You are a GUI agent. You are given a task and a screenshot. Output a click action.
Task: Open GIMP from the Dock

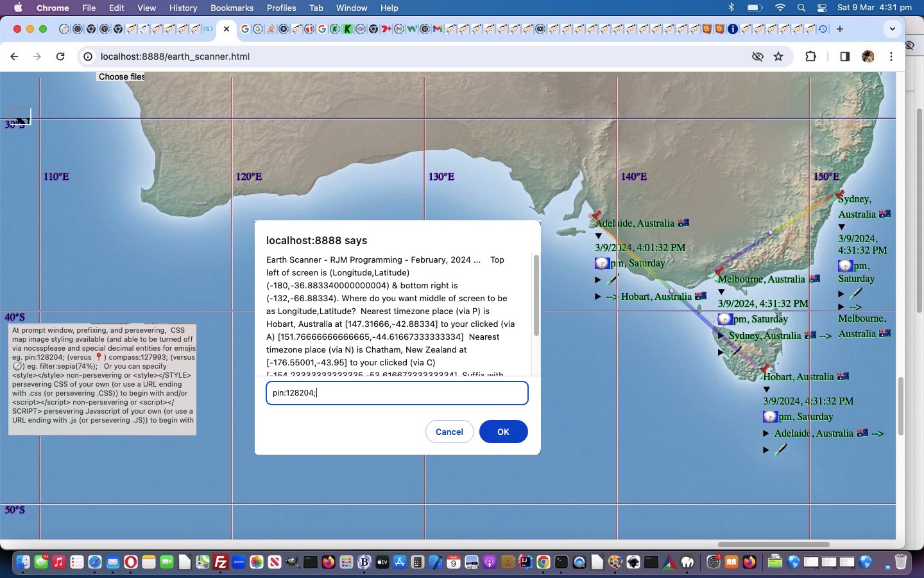pyautogui.click(x=293, y=563)
